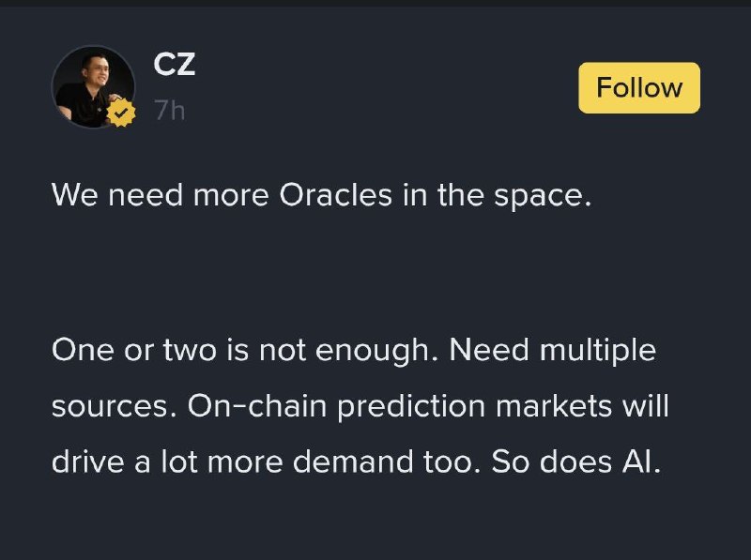Screen dimensions: 751x560
Task: Open CZ's profile picture
Action: [x=92, y=85]
